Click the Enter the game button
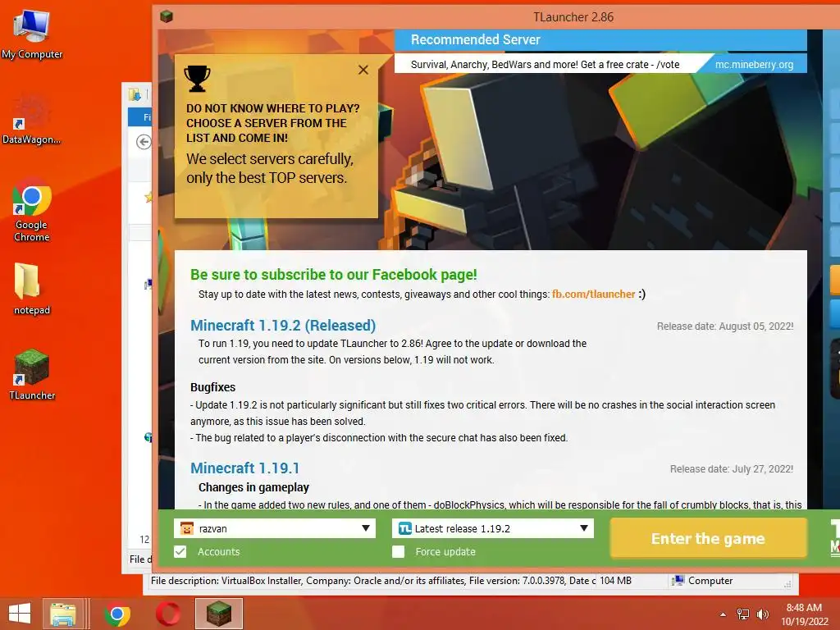840x630 pixels. coord(708,538)
